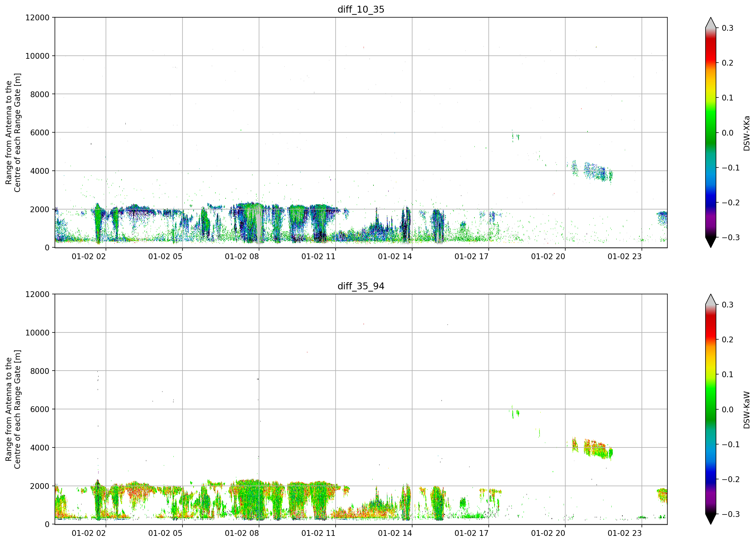
Task: Click the y-axis range label of diff_10_35 plot
Action: pyautogui.click(x=13, y=132)
